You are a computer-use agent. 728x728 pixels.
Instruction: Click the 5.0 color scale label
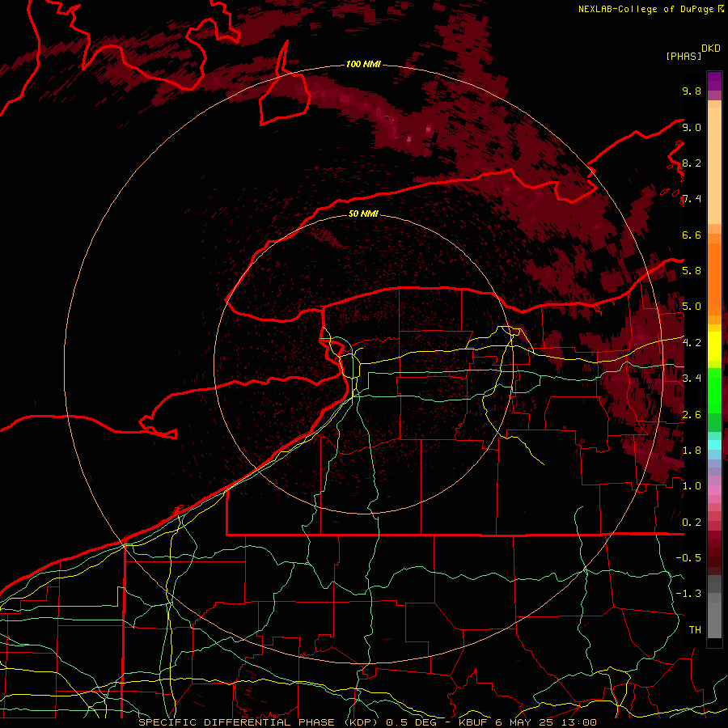click(x=692, y=307)
